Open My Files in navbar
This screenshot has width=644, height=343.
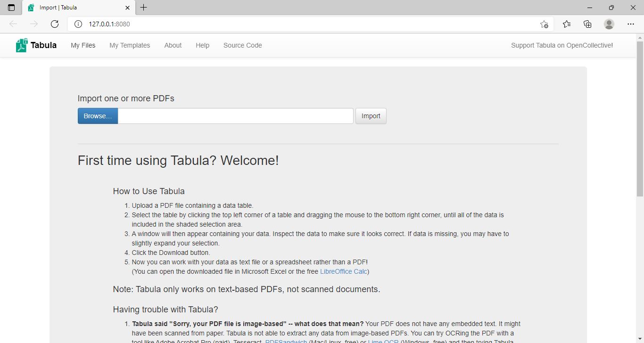tap(83, 45)
